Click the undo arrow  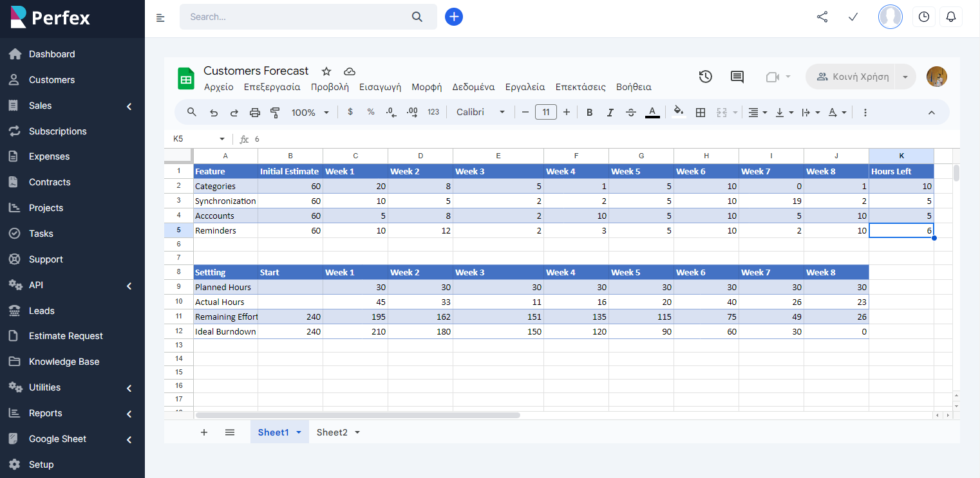tap(214, 113)
